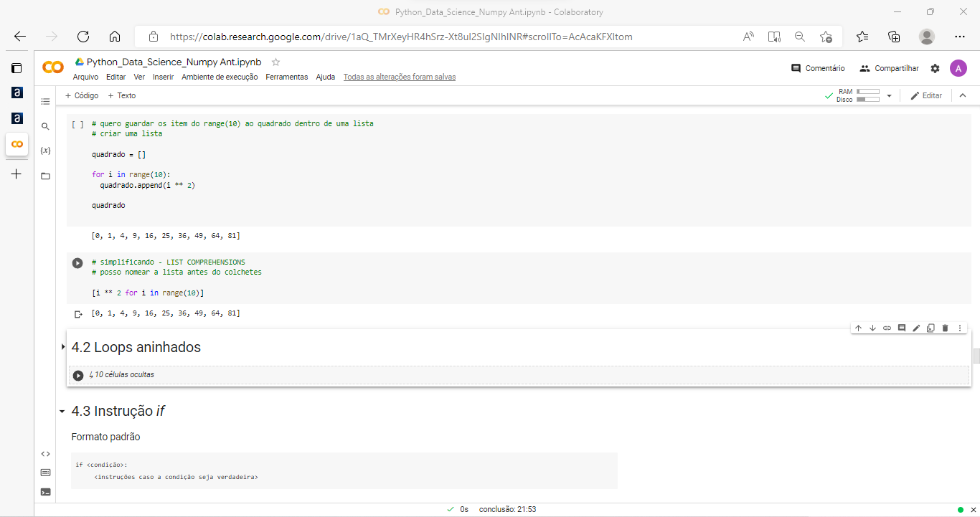This screenshot has width=980, height=517.
Task: Go to browser home page
Action: 114,37
